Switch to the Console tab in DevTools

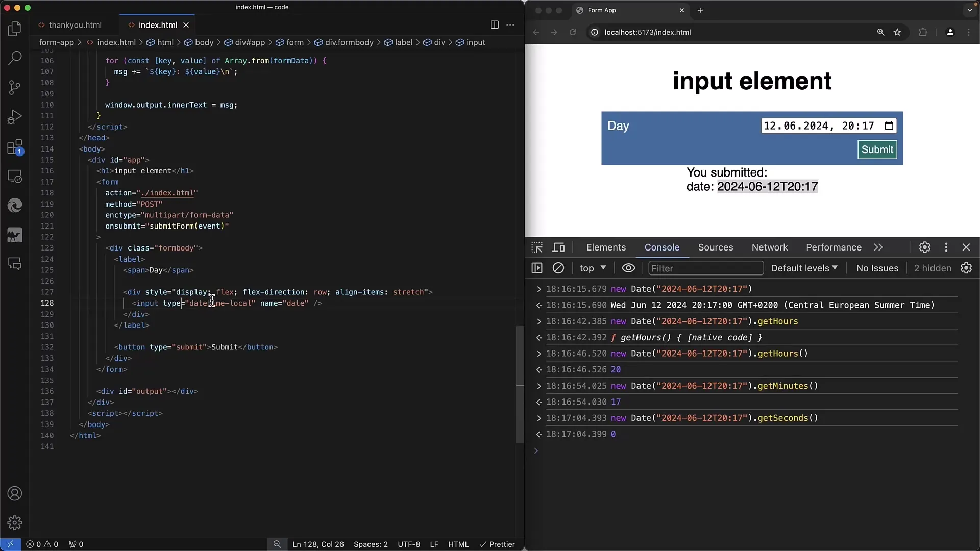click(x=661, y=247)
